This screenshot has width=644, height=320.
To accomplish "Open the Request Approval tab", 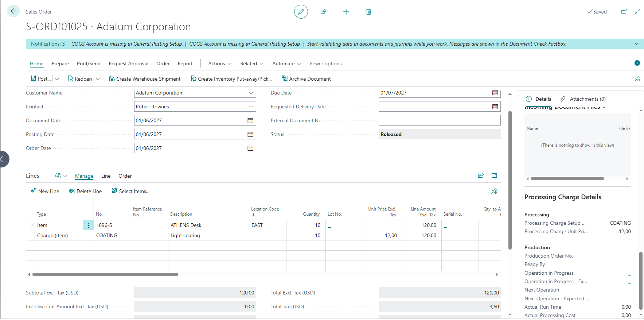I will (129, 63).
